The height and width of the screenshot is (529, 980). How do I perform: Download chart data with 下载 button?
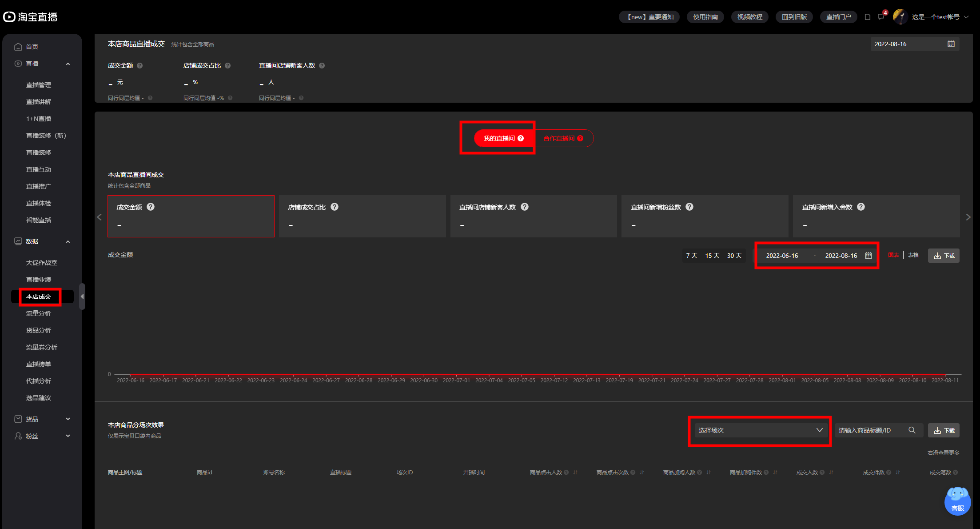(x=944, y=256)
